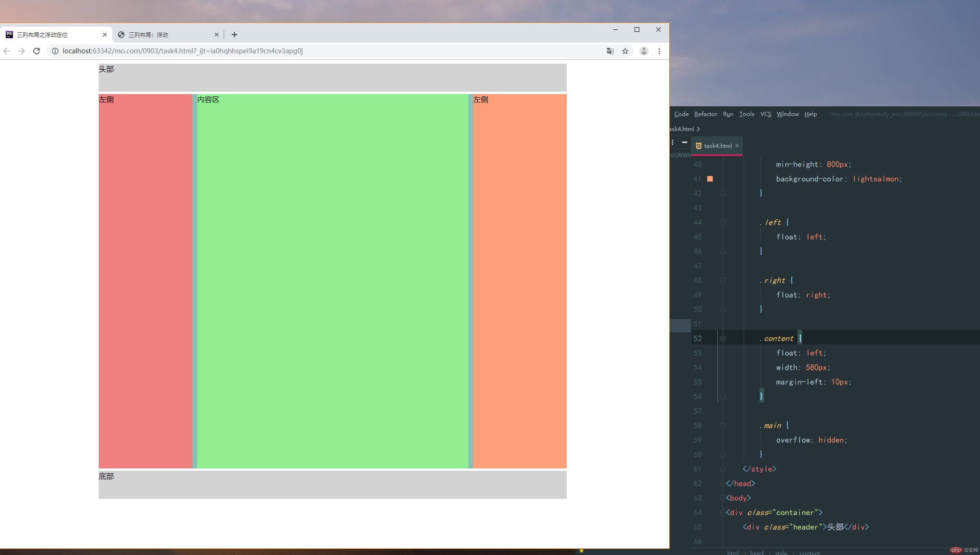Click the '.main' selector on line 58

770,425
